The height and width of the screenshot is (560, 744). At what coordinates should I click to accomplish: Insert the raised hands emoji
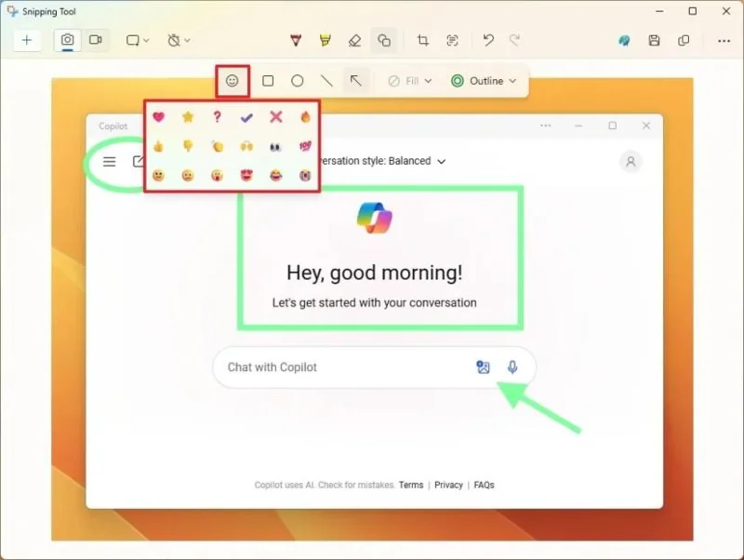pos(246,146)
